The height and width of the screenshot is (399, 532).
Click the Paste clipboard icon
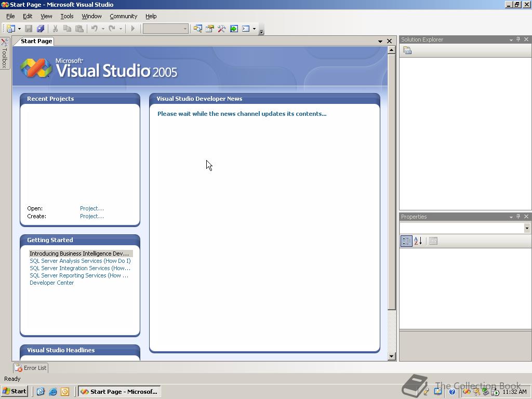pos(79,29)
